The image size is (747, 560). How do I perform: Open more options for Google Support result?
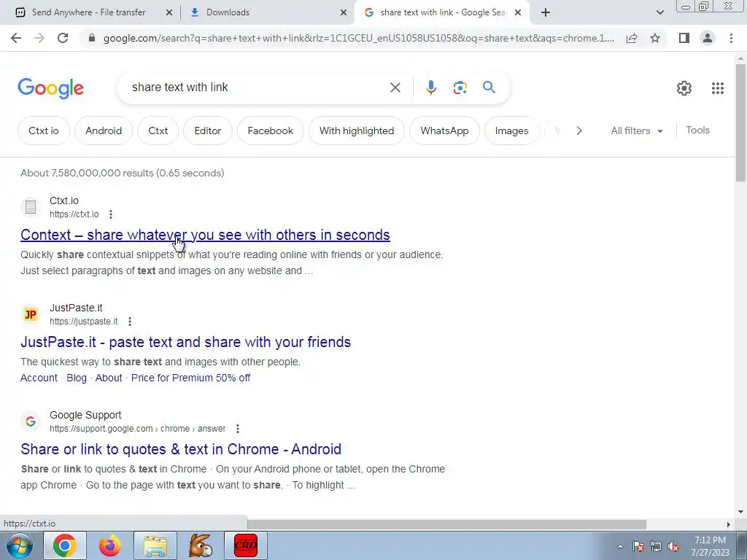(237, 429)
